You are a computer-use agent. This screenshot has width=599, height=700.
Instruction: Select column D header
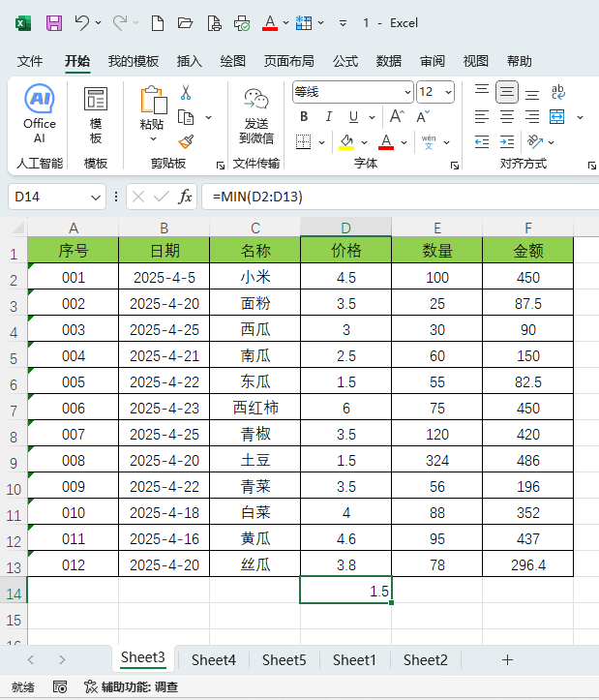[345, 228]
